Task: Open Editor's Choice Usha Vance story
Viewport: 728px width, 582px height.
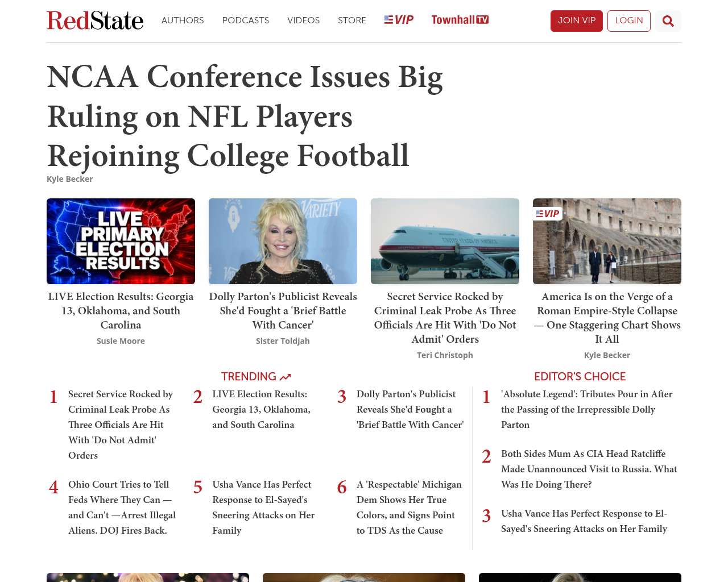Action: [584, 521]
